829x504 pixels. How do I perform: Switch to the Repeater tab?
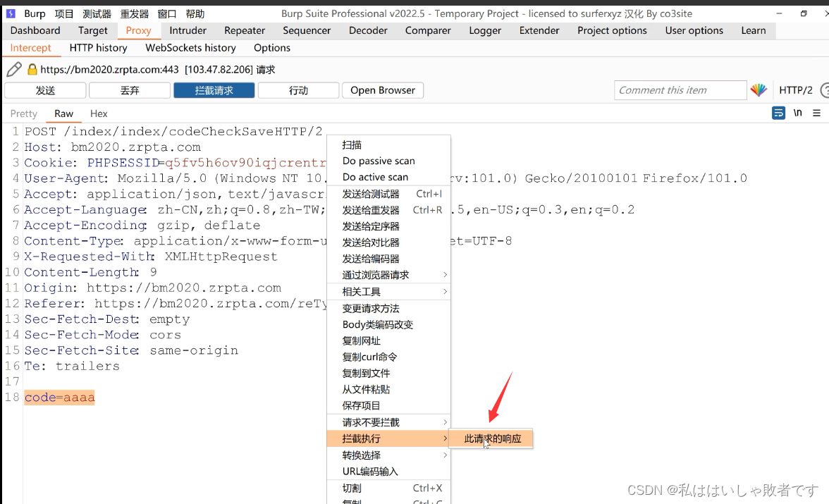(x=244, y=31)
